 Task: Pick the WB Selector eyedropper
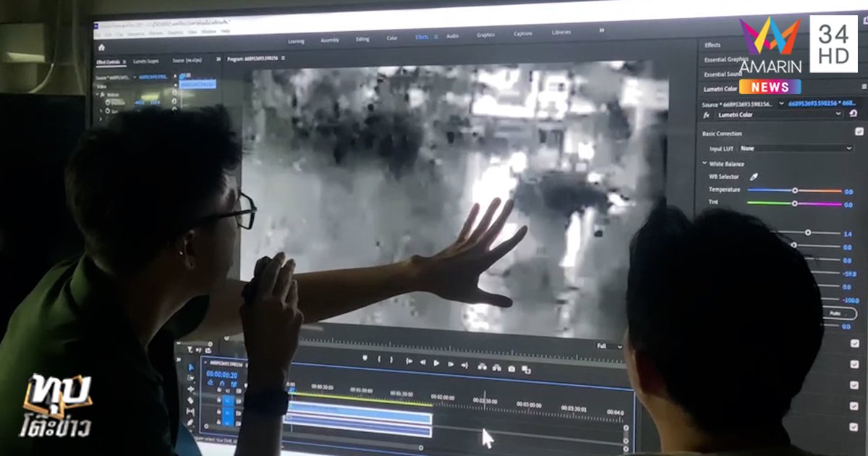[x=754, y=177]
